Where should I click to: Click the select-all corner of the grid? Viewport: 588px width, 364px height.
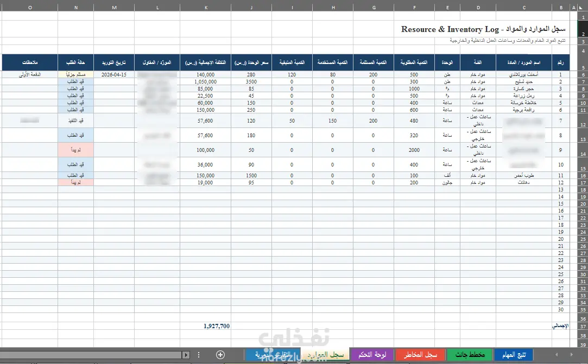coord(581,7)
